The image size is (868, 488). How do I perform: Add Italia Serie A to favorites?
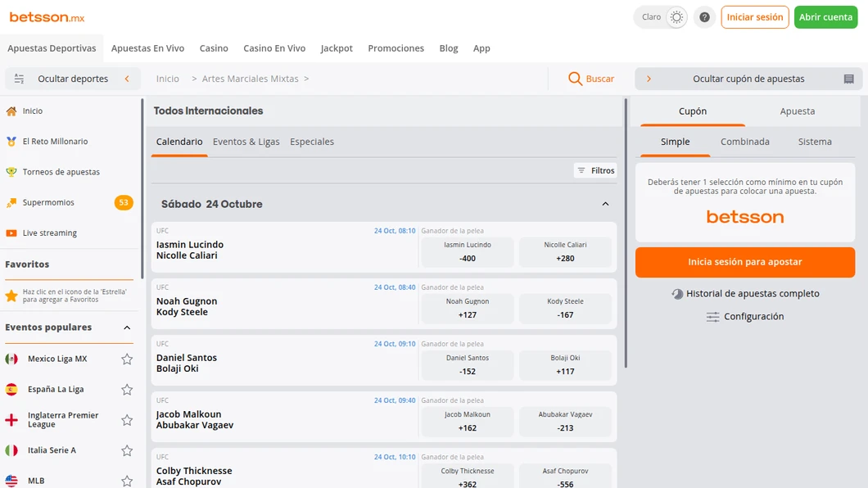(x=127, y=450)
